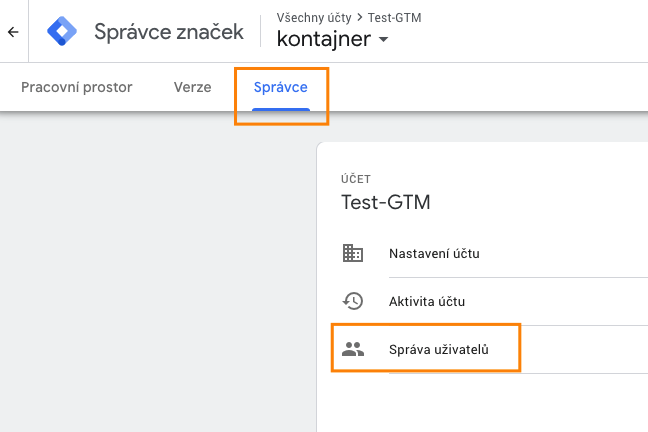Click the Google Tag Manager logo
This screenshot has height=432, width=648.
63,32
